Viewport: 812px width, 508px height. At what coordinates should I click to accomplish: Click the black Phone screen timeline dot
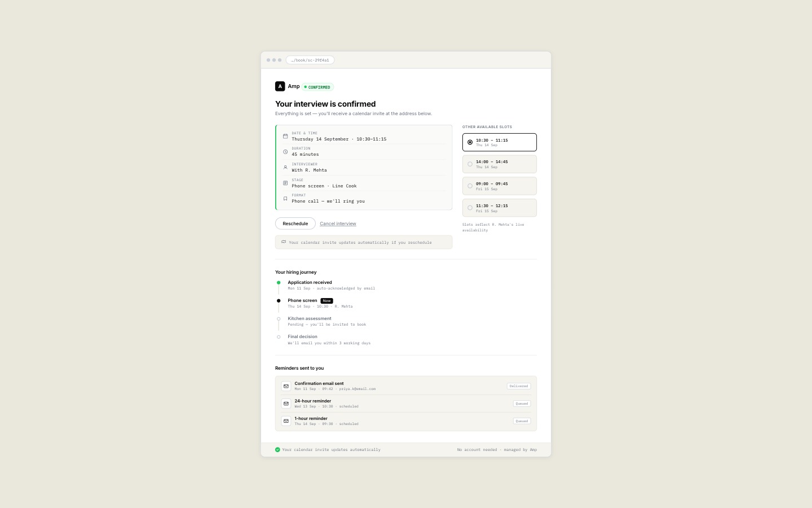pyautogui.click(x=279, y=301)
